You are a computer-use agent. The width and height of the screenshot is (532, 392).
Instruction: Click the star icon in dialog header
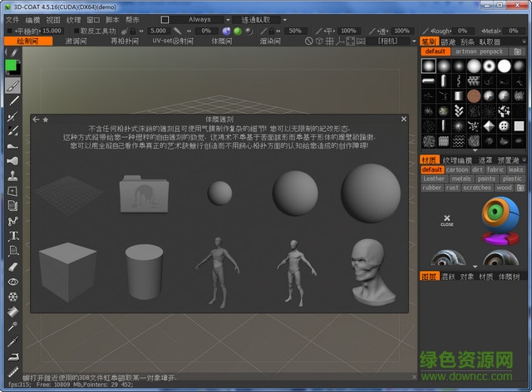pos(45,120)
